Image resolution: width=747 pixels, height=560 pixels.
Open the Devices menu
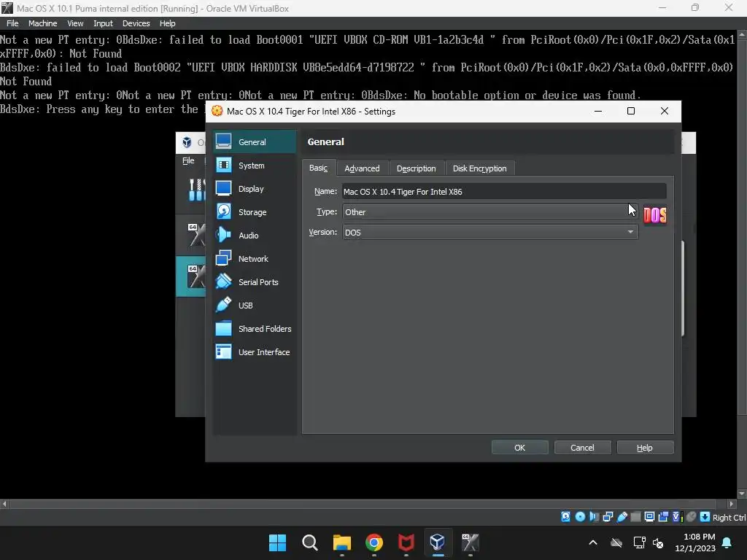[136, 23]
